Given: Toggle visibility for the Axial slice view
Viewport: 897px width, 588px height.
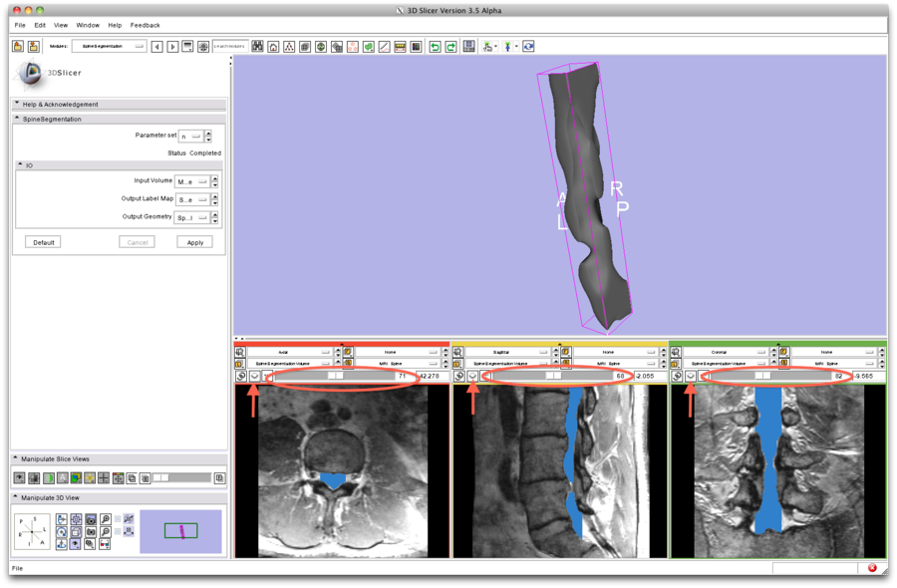Looking at the screenshot, I should (254, 376).
